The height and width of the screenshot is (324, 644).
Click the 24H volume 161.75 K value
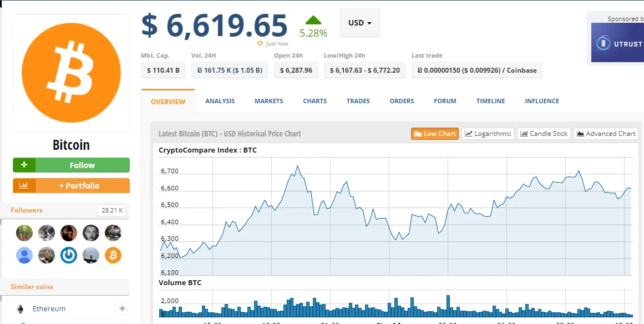point(230,70)
